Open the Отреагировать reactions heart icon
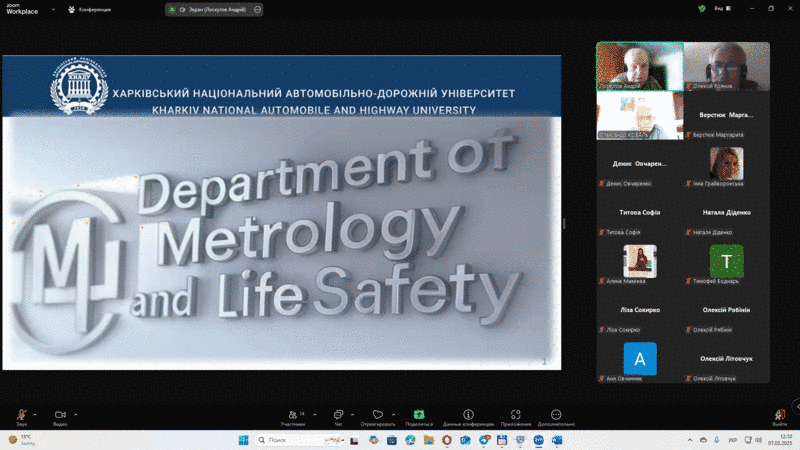Screen dimensions: 800x450 378,415
